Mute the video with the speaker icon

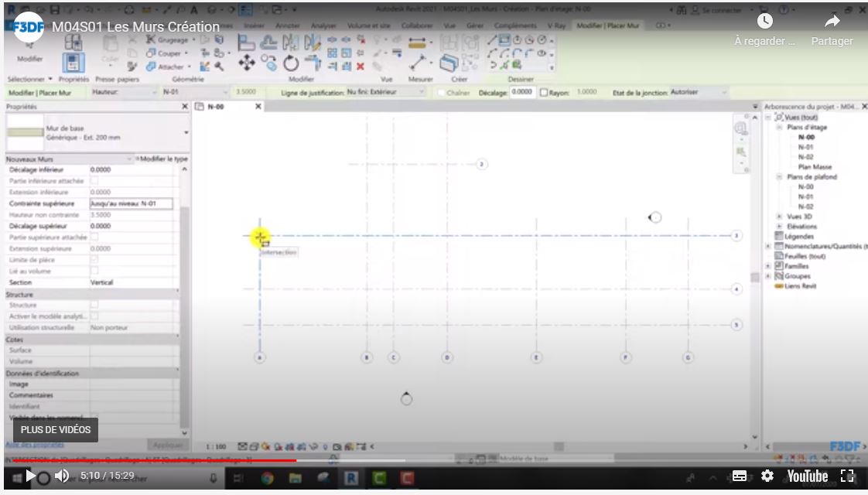[x=62, y=476]
